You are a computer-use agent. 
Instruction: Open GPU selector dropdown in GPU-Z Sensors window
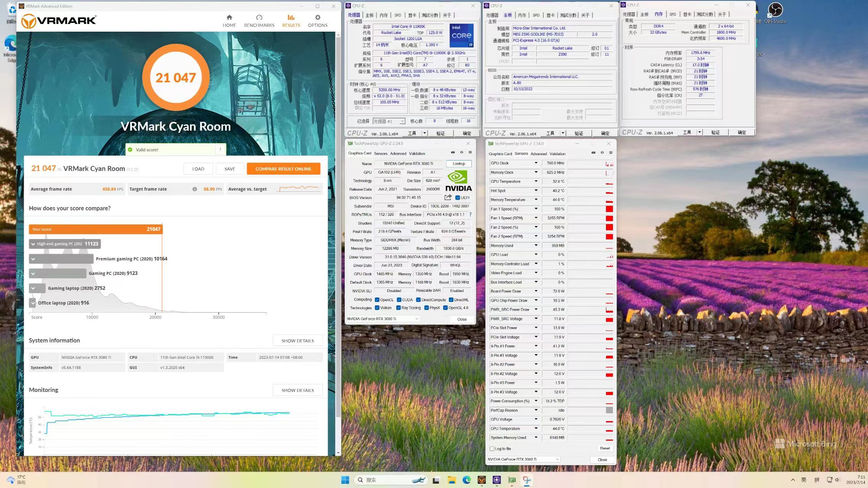(x=523, y=459)
